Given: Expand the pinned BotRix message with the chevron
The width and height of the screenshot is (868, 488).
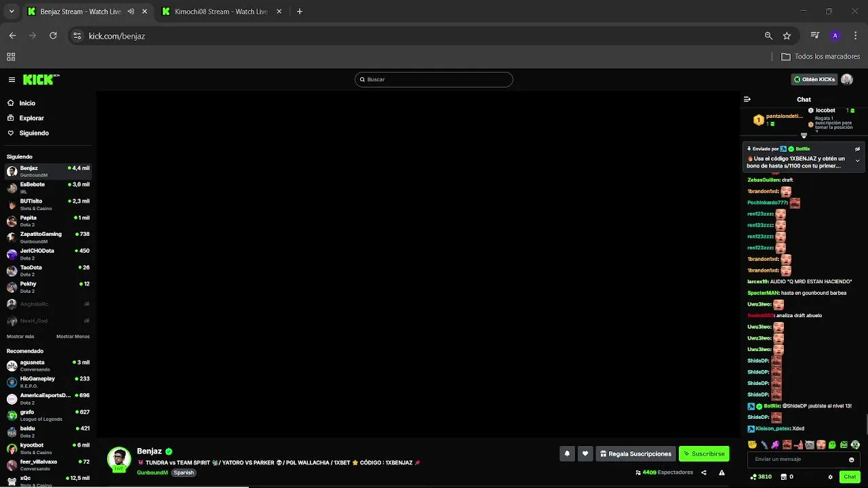Looking at the screenshot, I should [857, 161].
